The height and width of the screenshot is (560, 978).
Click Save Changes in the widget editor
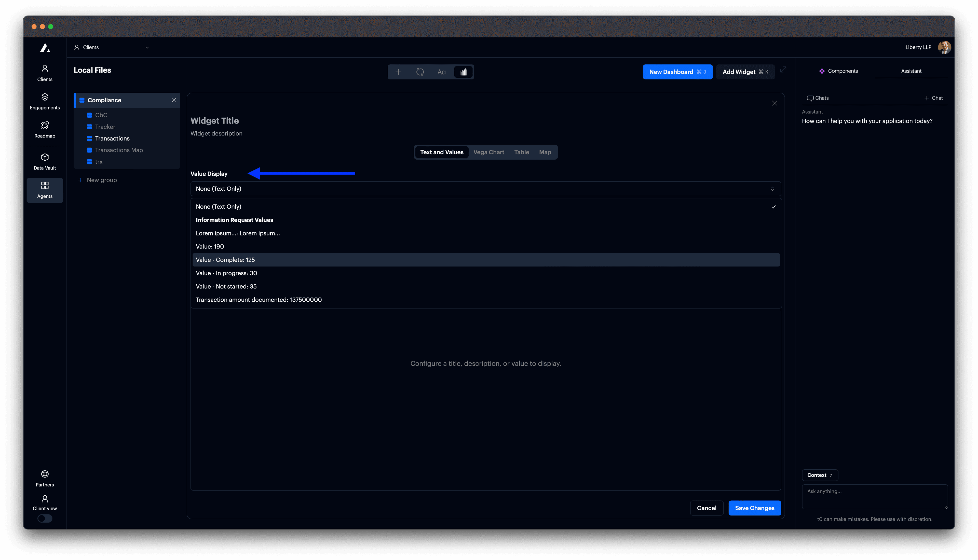coord(754,508)
